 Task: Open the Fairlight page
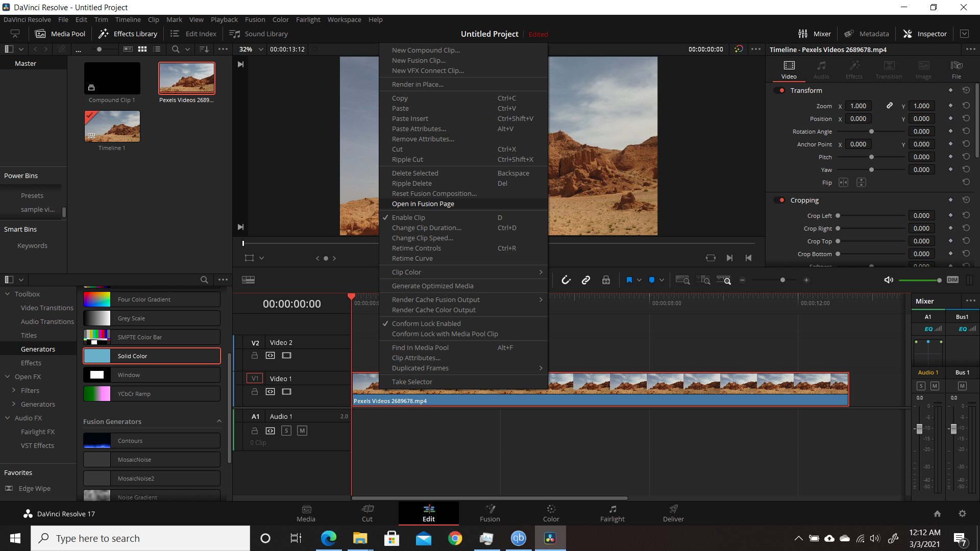pyautogui.click(x=612, y=513)
